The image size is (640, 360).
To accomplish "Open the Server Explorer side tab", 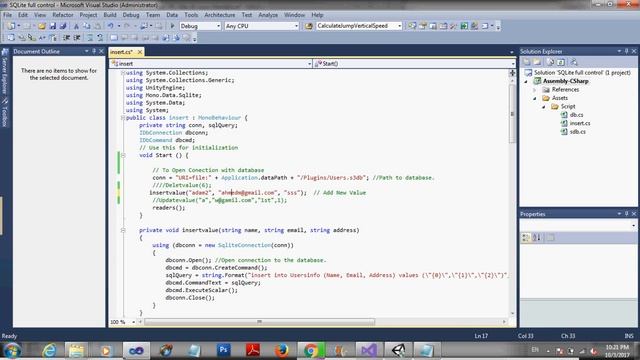I will point(4,72).
